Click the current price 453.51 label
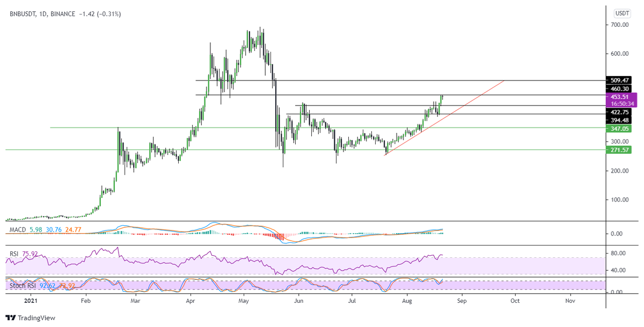The image size is (644, 327). (620, 96)
